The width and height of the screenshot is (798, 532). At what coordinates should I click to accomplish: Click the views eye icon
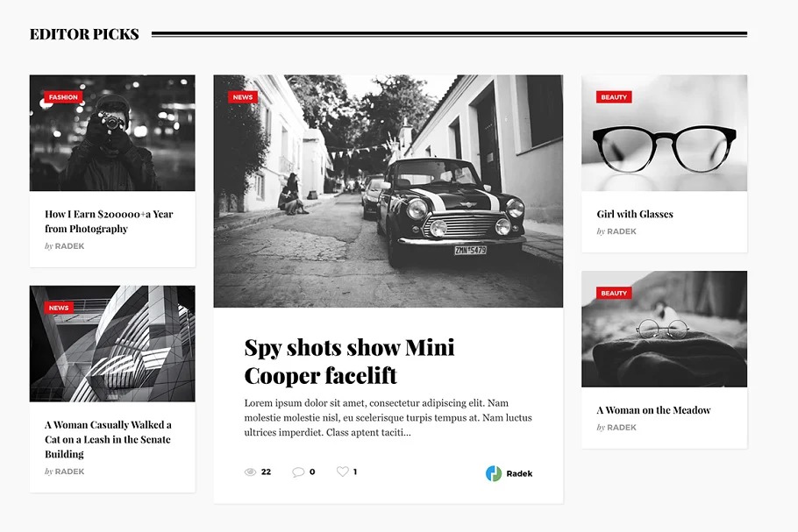(250, 472)
